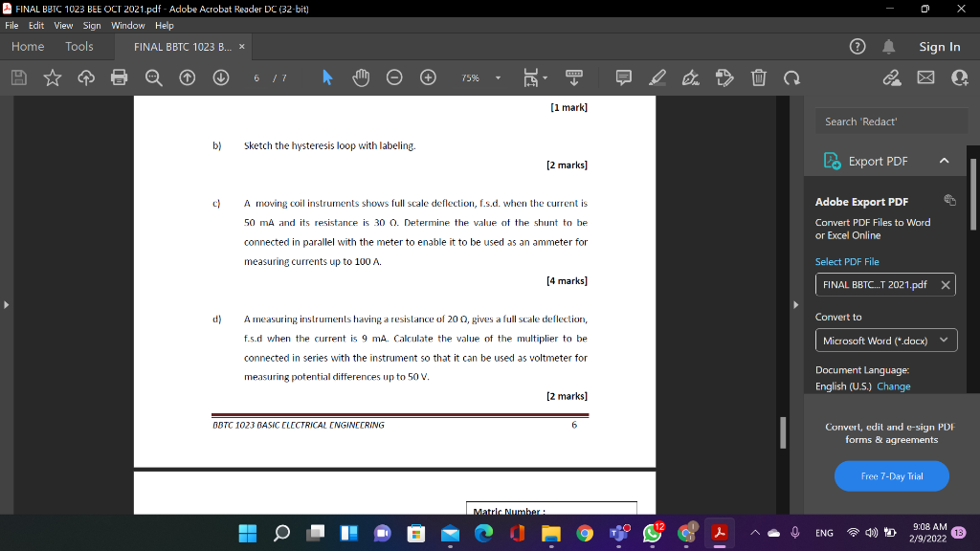Go to the next page with down arrow
Viewport: 980px width, 551px height.
220,77
